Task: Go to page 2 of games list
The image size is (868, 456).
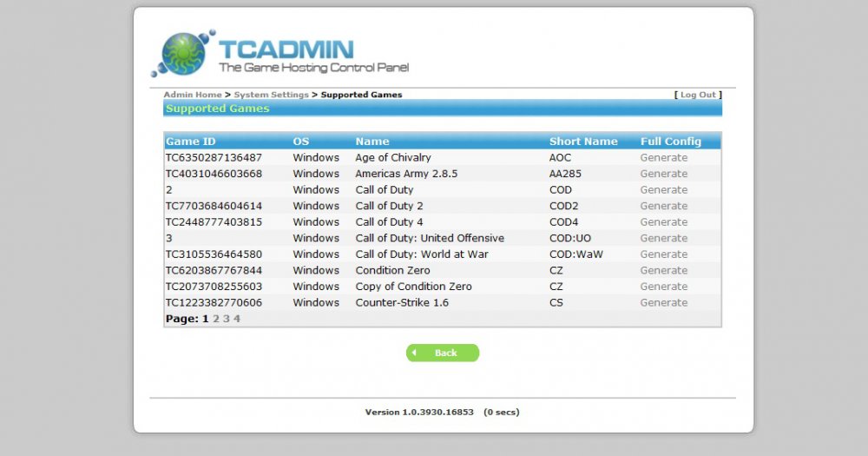Action: tap(216, 319)
